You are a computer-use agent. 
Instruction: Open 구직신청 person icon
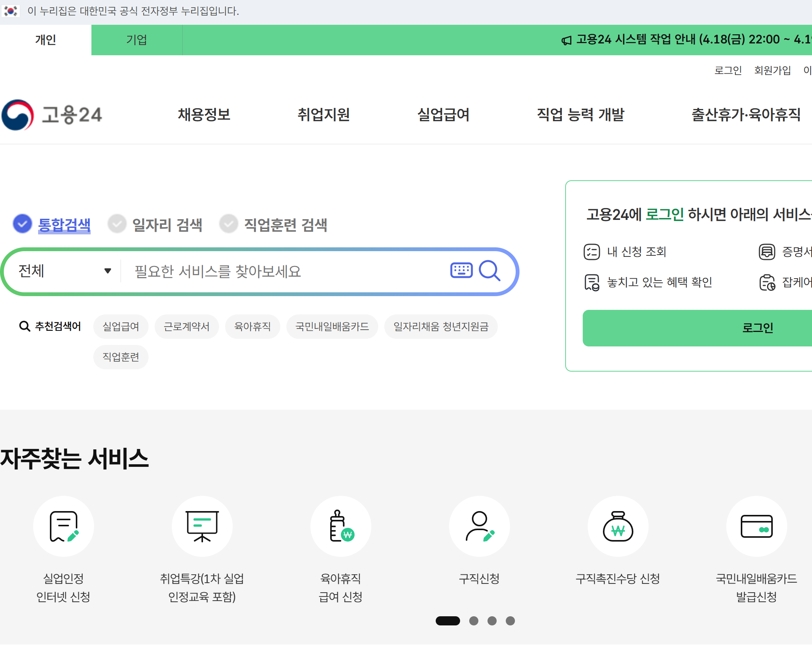480,526
